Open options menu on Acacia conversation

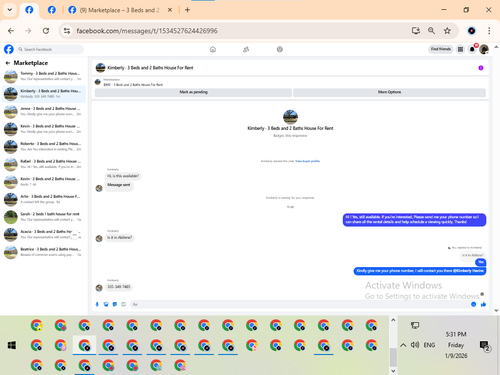click(x=75, y=235)
